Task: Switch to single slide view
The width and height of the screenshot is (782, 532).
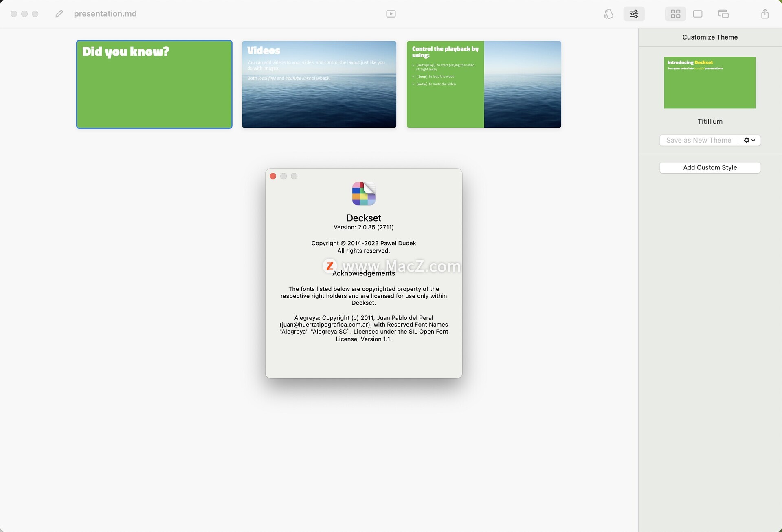Action: [697, 14]
